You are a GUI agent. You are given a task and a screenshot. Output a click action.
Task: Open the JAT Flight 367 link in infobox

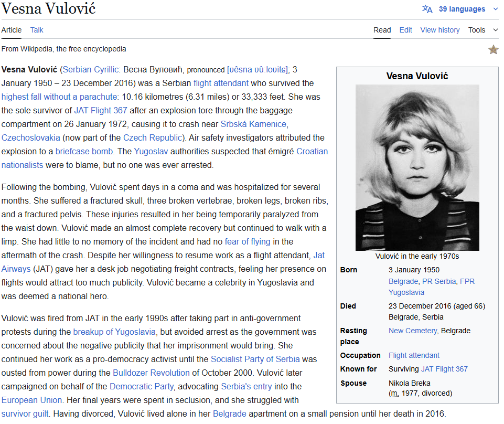click(x=444, y=369)
